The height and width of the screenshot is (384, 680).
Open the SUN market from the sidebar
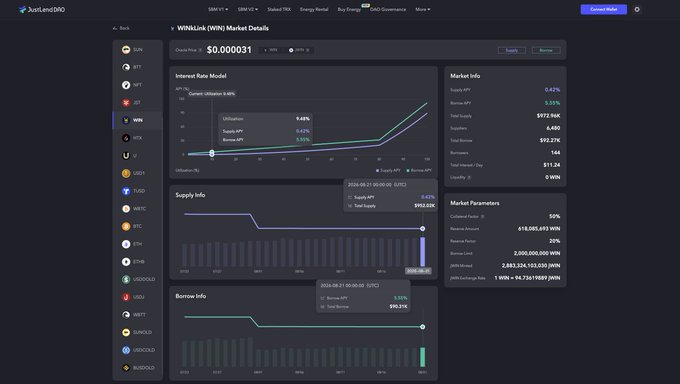click(x=137, y=49)
